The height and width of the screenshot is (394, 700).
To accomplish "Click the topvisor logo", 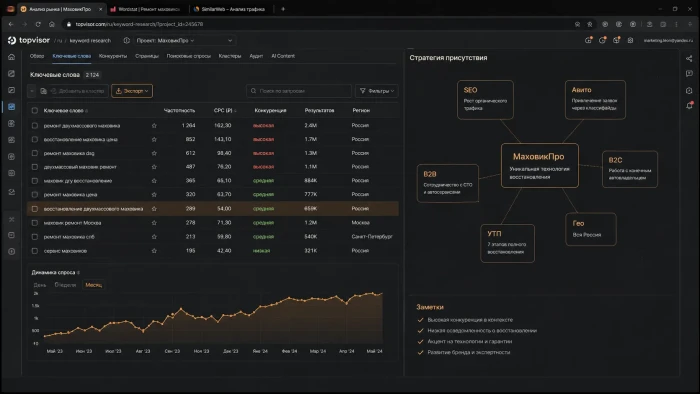I will point(29,40).
